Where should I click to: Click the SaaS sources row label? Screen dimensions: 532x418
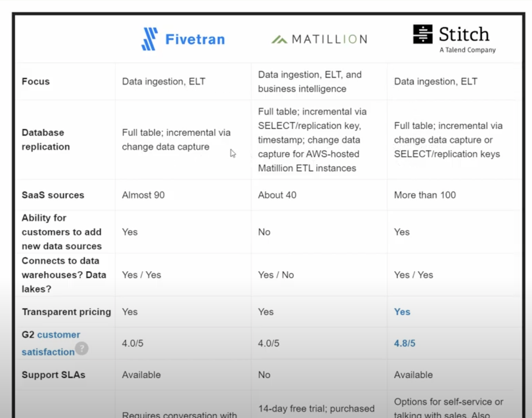tap(53, 195)
